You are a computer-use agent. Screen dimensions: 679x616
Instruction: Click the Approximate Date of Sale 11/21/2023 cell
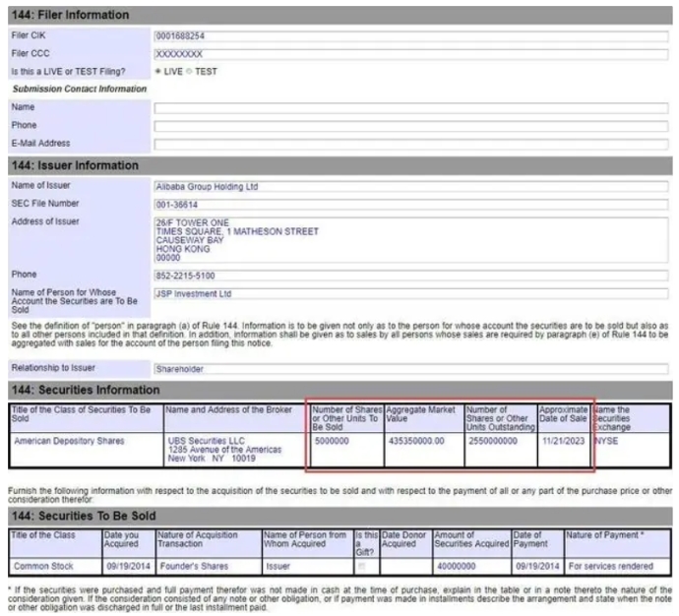(564, 442)
